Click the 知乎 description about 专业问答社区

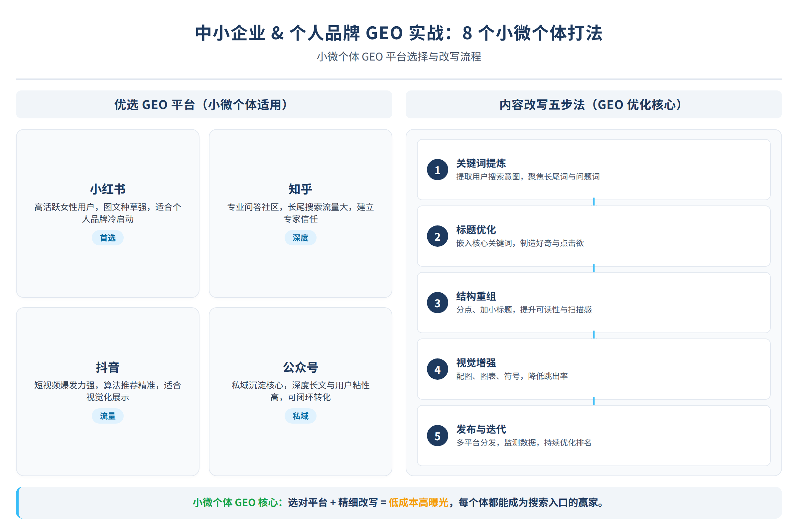click(x=300, y=213)
